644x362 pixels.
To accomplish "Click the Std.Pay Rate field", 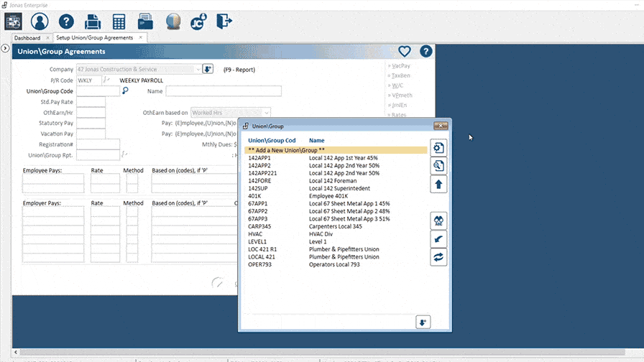I will pyautogui.click(x=91, y=102).
